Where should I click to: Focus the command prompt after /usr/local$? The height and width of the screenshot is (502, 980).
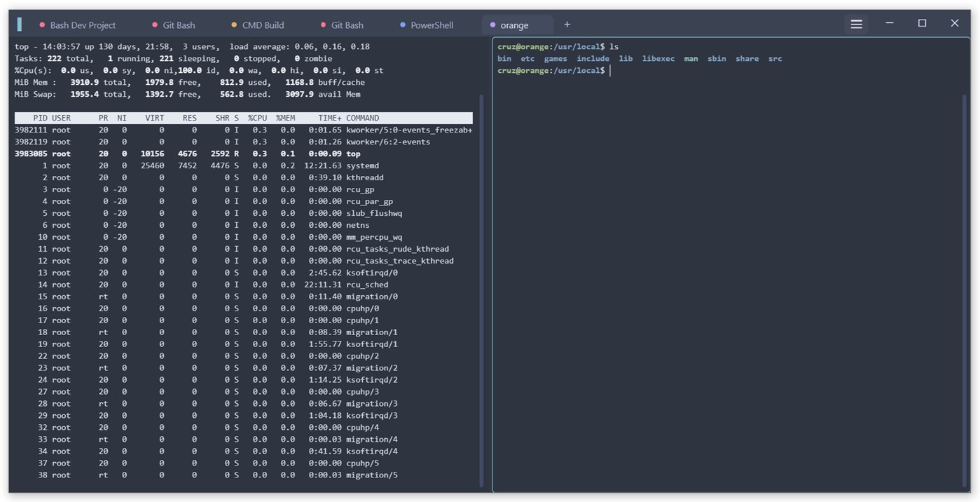click(x=610, y=71)
